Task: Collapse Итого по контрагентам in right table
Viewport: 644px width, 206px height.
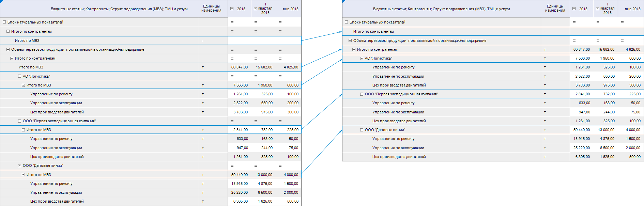Action: [354, 49]
